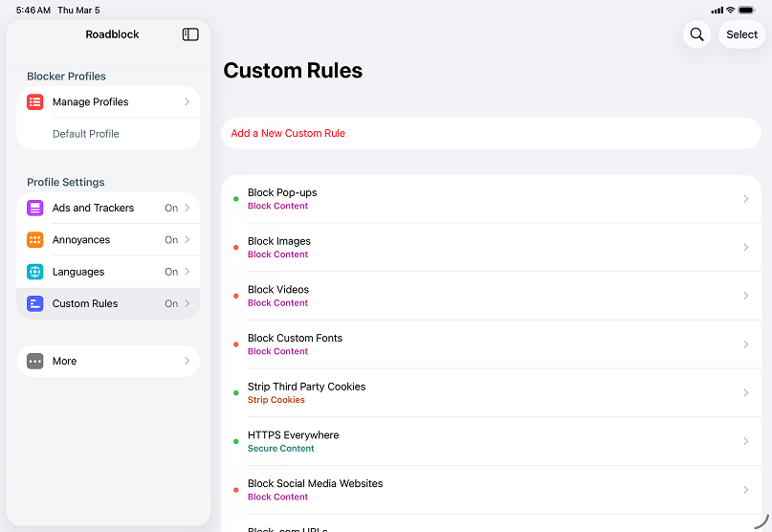Click the 5:46 AM clock
This screenshot has width=772, height=532.
pos(33,10)
